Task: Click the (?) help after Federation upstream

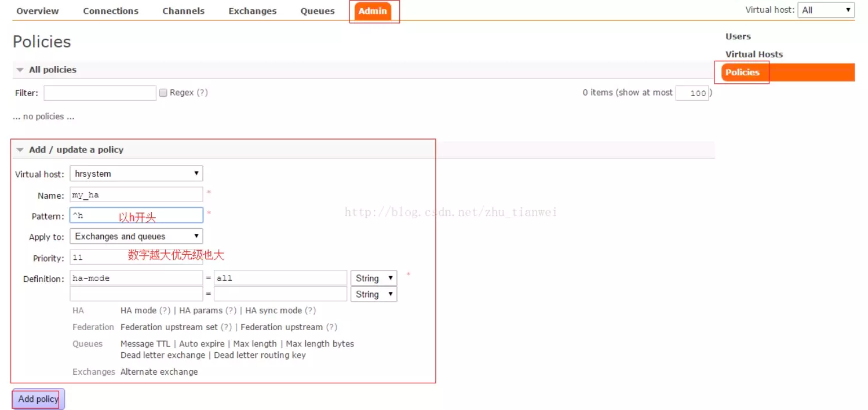Action: pos(331,327)
